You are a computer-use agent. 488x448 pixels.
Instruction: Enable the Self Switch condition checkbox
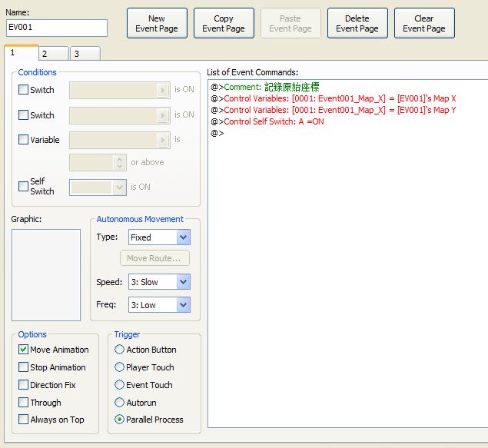[23, 187]
